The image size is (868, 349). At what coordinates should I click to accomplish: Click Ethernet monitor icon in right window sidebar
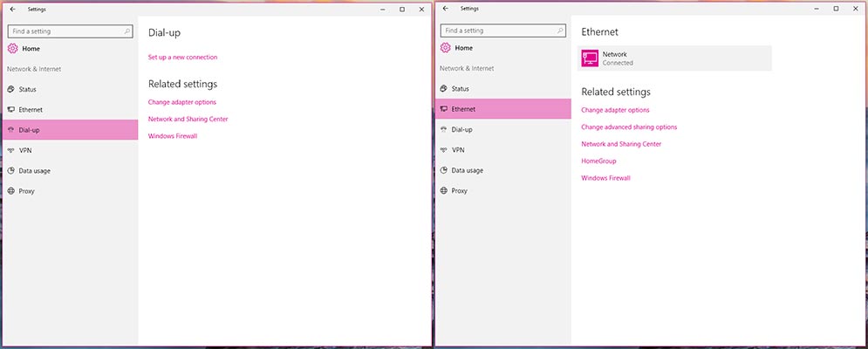443,109
